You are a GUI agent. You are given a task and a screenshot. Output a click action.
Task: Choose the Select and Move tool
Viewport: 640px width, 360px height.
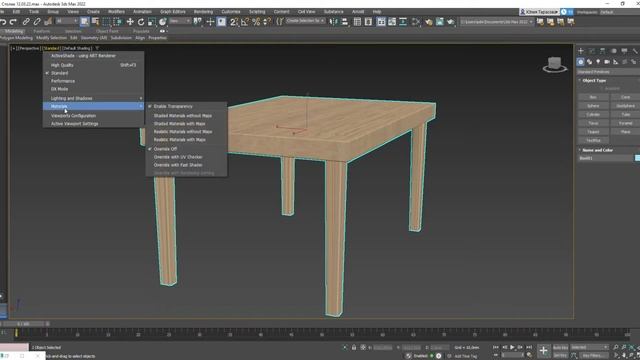point(130,22)
